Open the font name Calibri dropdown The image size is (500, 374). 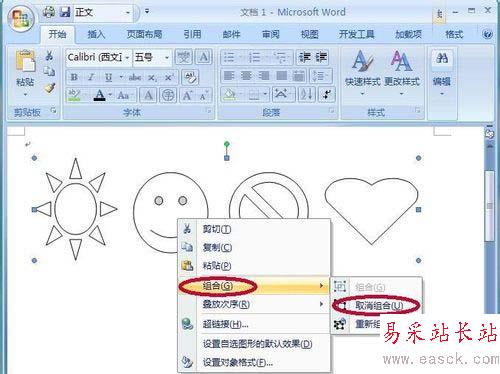(127, 58)
